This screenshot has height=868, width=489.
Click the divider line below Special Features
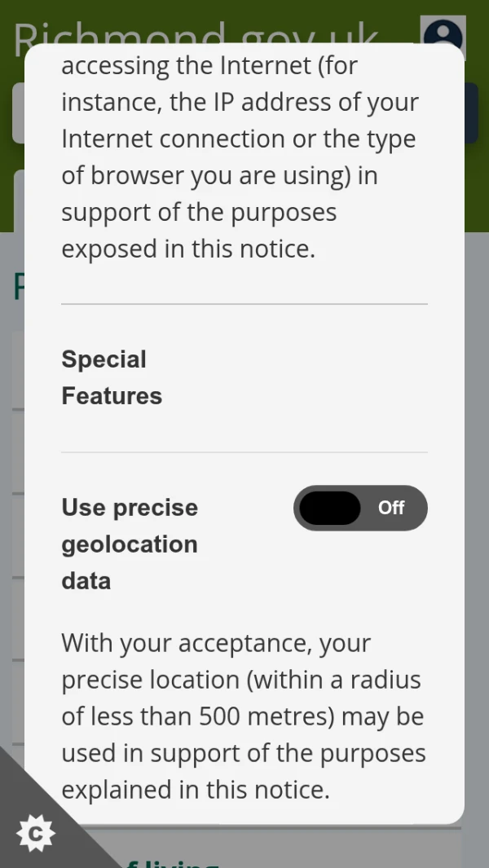(244, 452)
